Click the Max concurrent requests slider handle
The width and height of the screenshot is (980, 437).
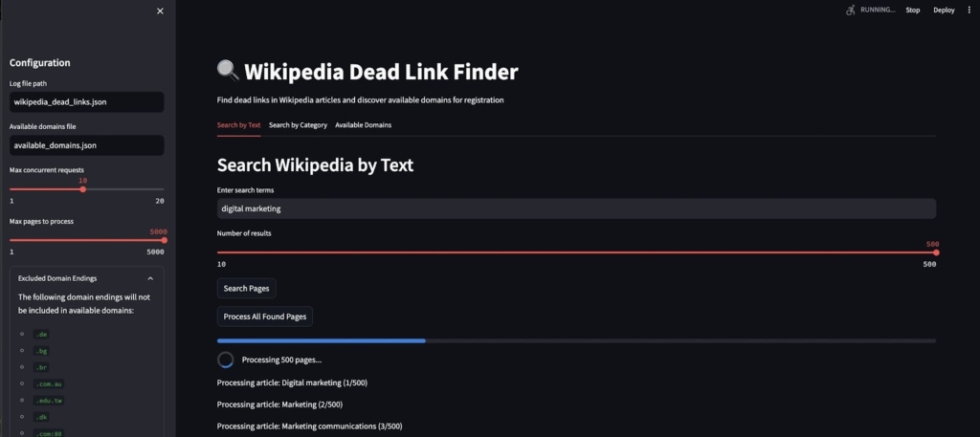tap(83, 189)
